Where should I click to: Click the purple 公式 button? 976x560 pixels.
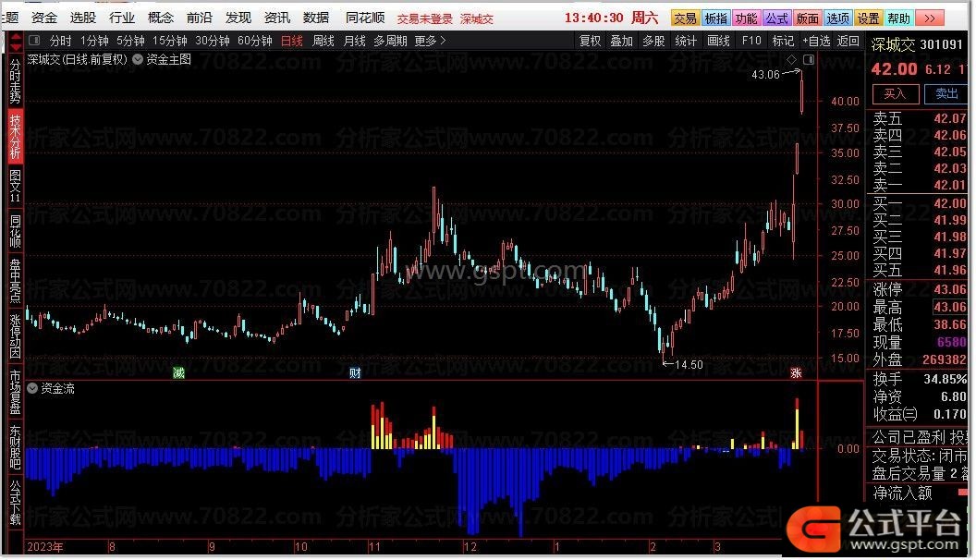pyautogui.click(x=776, y=18)
